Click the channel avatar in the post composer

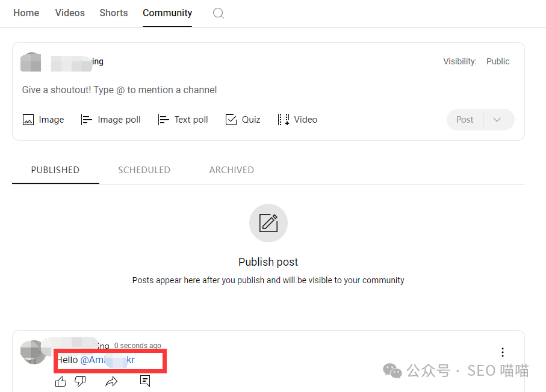pyautogui.click(x=31, y=63)
